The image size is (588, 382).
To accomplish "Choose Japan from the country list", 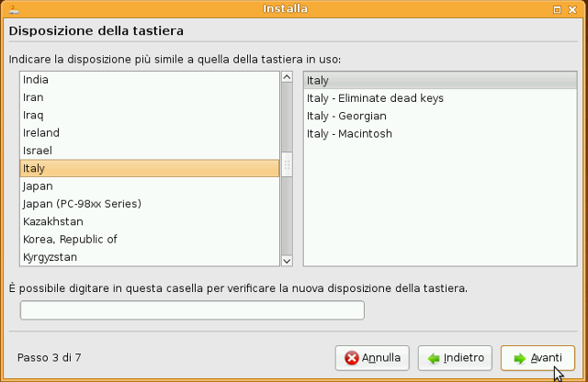I will (x=149, y=185).
